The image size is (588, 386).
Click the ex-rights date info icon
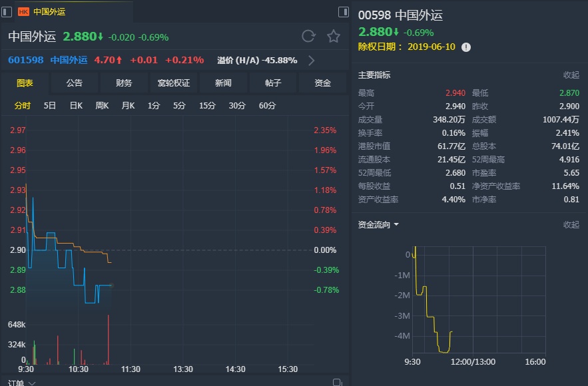[465, 47]
